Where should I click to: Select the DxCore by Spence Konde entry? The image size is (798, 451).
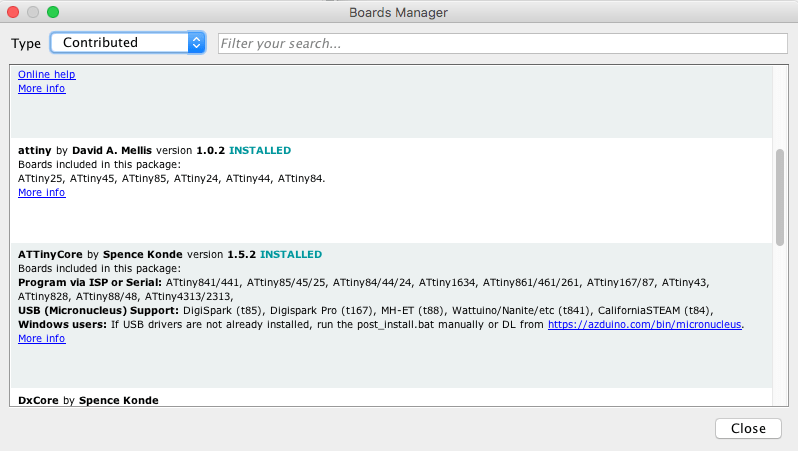pos(391,397)
